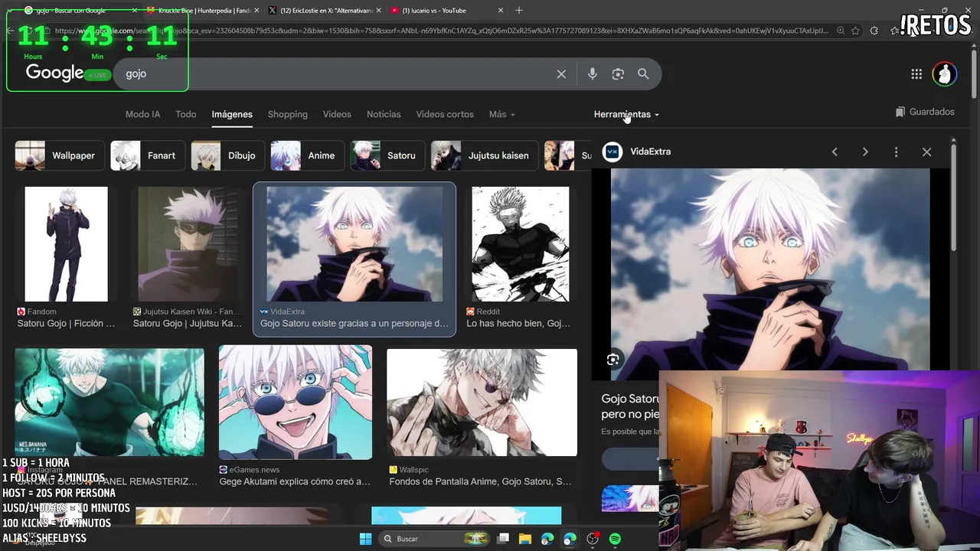
Task: Search inside image with lens overlay icon
Action: click(x=612, y=360)
